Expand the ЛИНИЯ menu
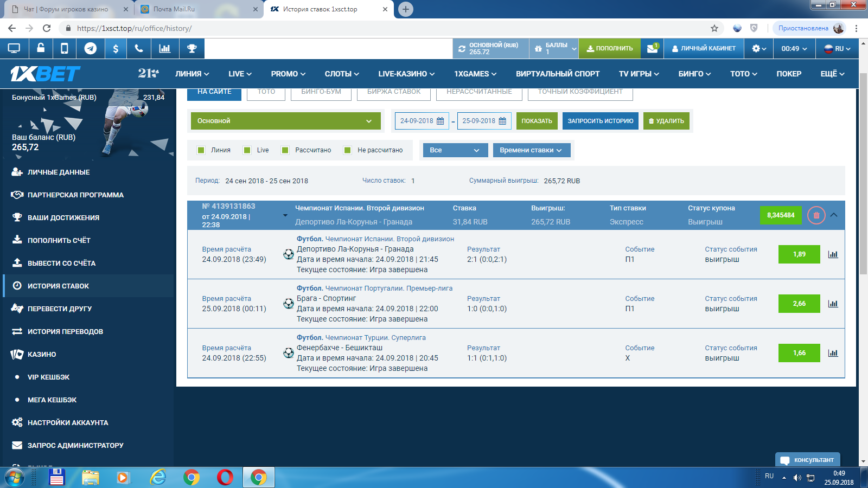Screen dimensions: 868x488 (192, 74)
